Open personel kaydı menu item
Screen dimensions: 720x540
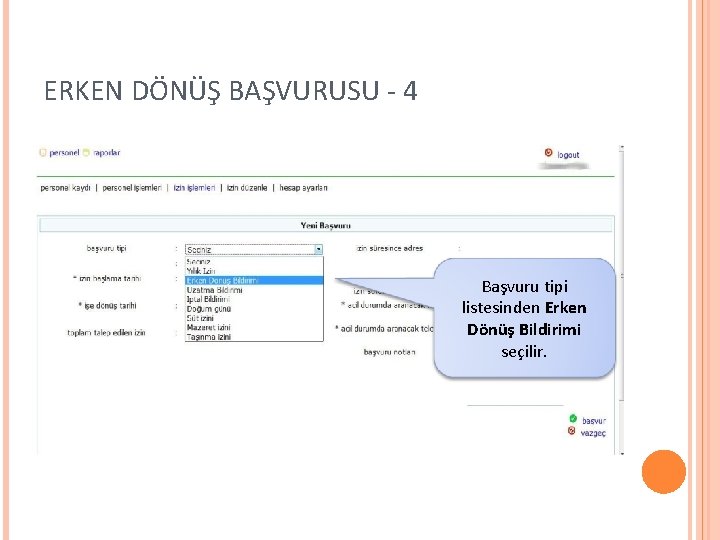(65, 188)
